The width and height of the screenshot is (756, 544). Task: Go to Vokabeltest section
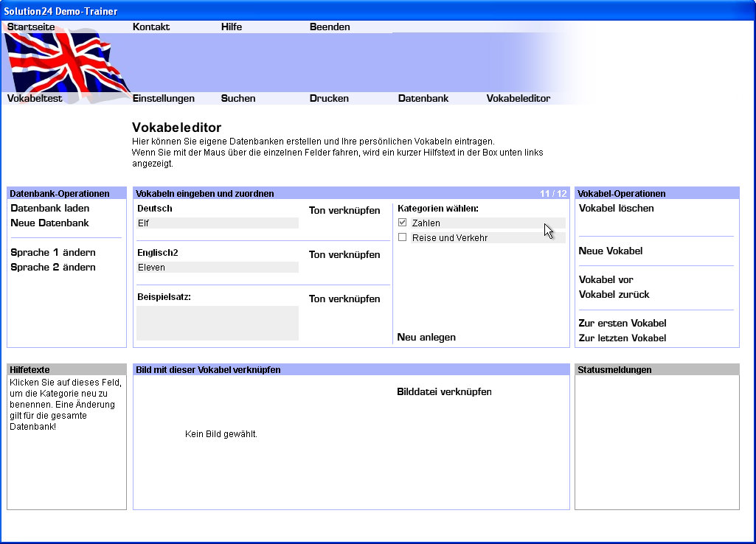pos(35,98)
